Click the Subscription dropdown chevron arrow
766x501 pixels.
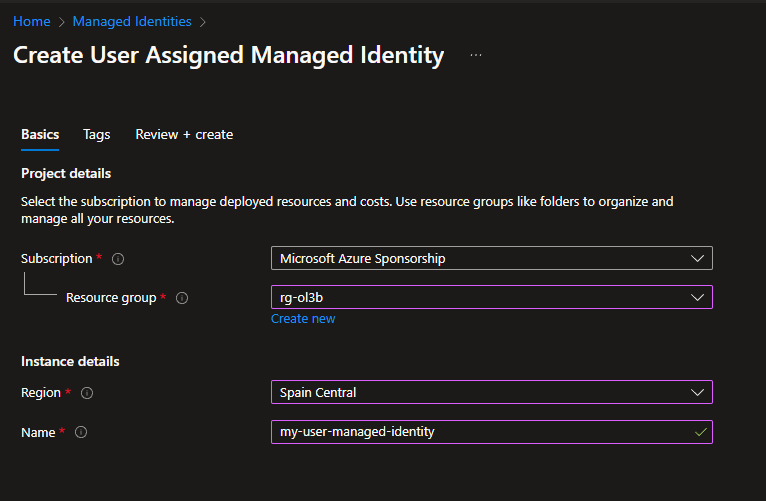point(698,259)
